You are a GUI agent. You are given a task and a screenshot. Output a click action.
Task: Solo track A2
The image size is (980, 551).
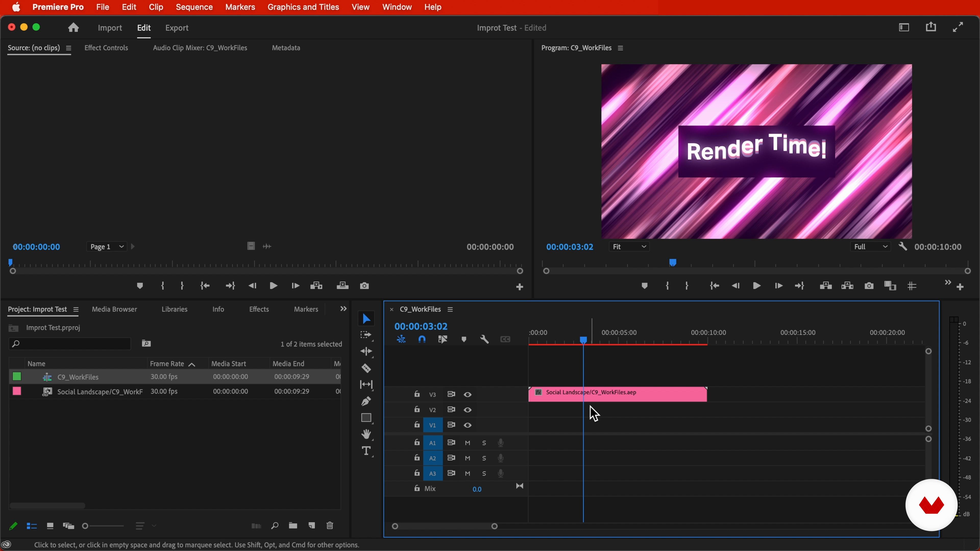pos(484,458)
